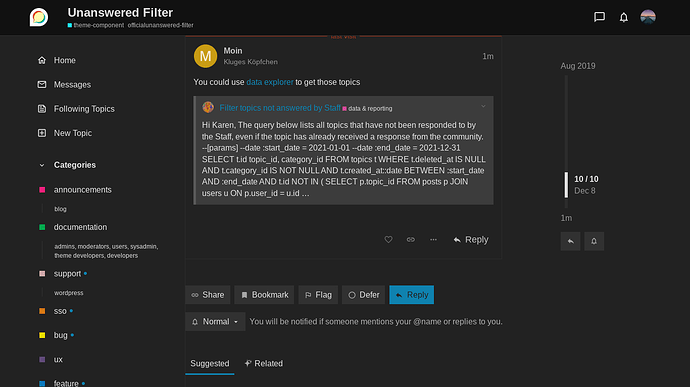
Task: Click the post timestamp 1m on Moin's post
Action: coord(488,56)
